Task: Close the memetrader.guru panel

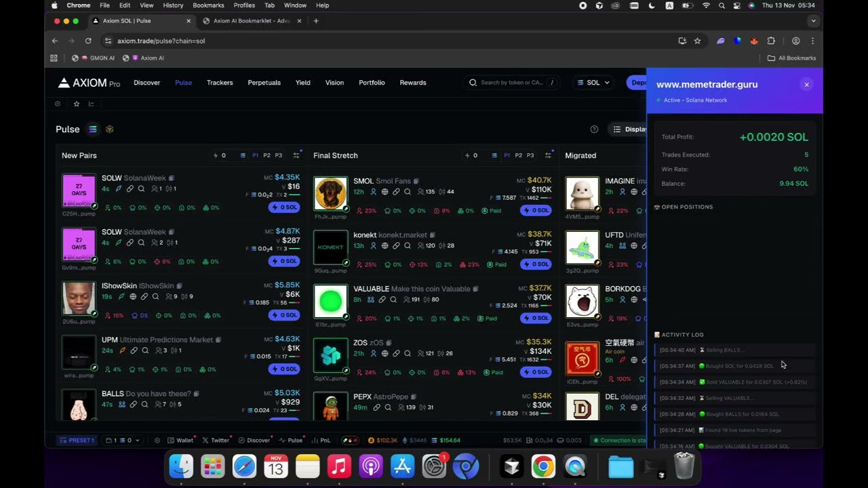Action: coord(806,85)
